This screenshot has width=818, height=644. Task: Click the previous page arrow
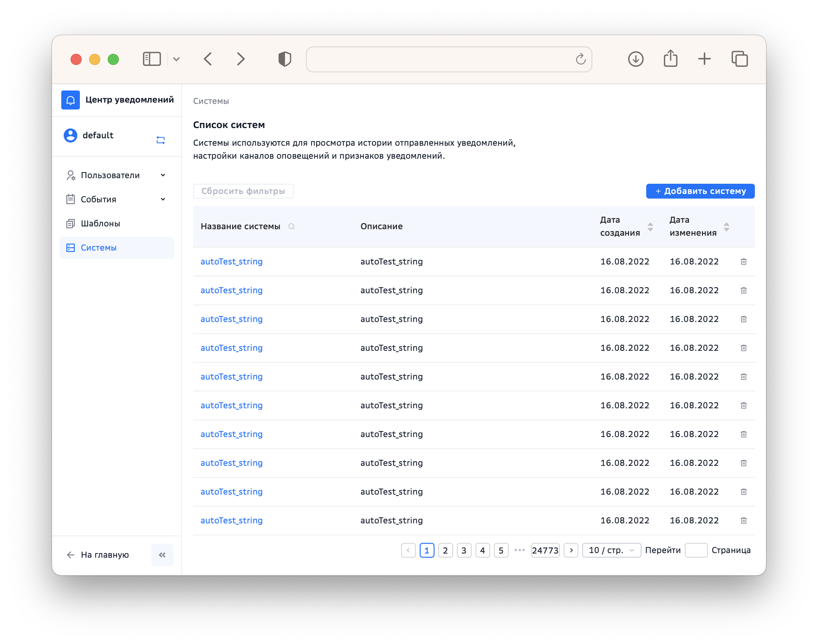point(408,550)
